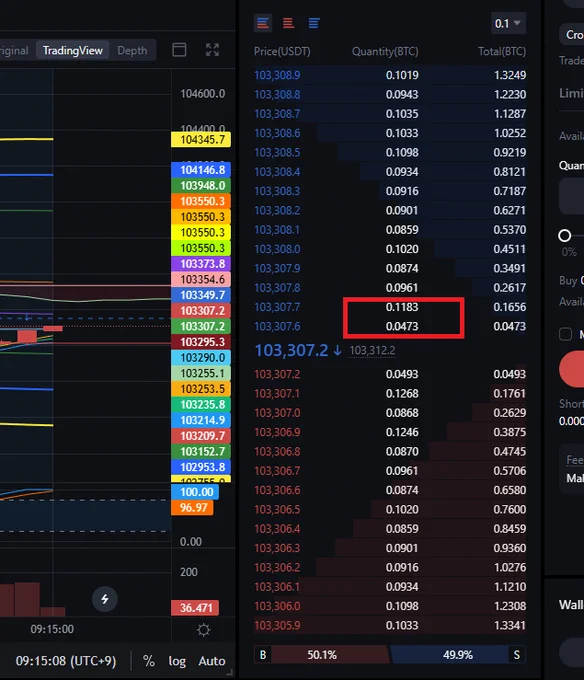Tick the checkbox in the order panel
This screenshot has height=680, width=584.
click(x=565, y=334)
